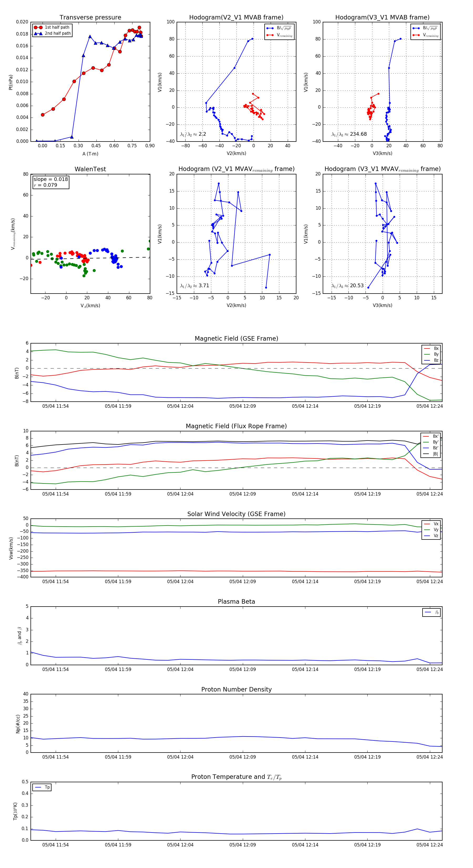Click 'V_A(km/s)' x-axis label in WalenTest

(x=90, y=306)
